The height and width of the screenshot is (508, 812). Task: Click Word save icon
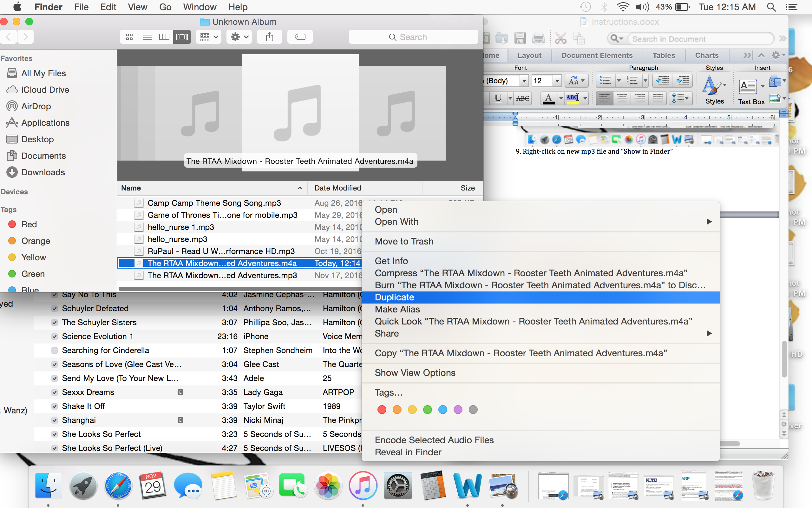[520, 38]
